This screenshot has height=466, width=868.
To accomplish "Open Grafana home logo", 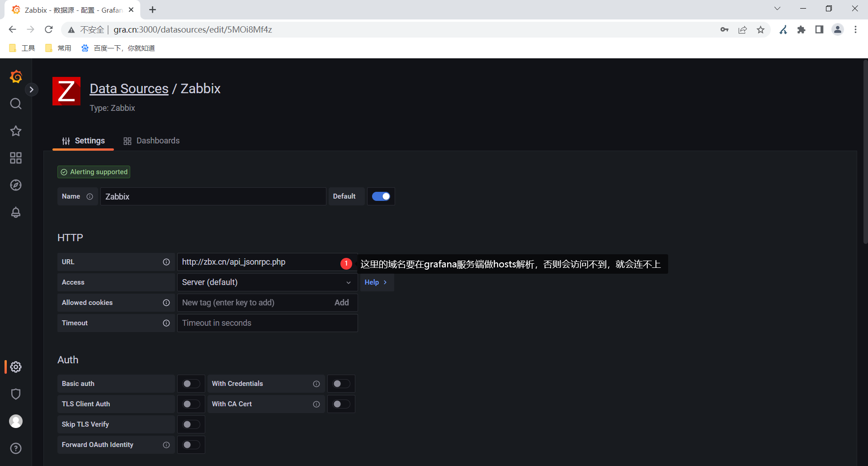I will click(16, 76).
